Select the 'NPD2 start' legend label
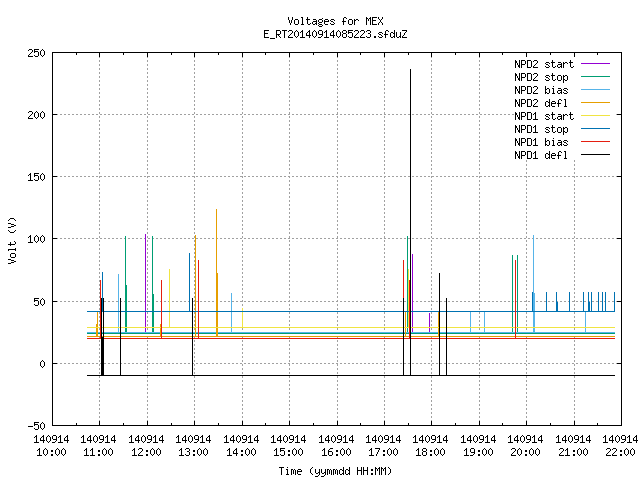The height and width of the screenshot is (480, 640). pyautogui.click(x=544, y=64)
